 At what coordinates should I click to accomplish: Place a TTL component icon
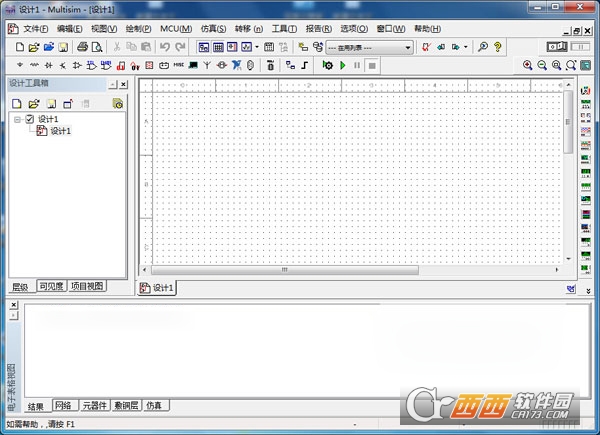(91, 65)
